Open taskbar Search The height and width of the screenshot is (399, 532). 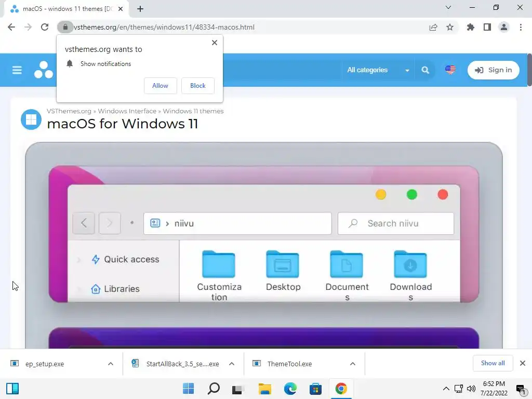[x=214, y=389]
